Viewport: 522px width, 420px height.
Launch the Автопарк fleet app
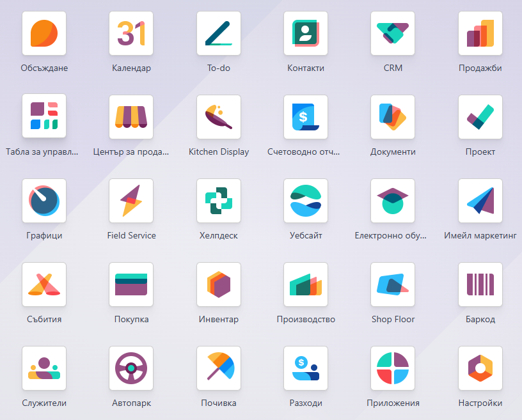131,368
